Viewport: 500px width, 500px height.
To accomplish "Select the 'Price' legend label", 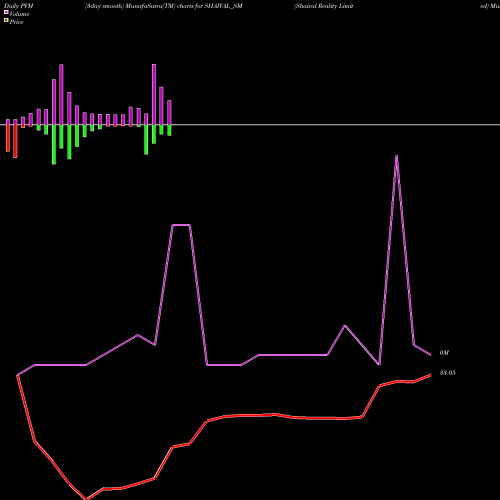I will click(16, 22).
